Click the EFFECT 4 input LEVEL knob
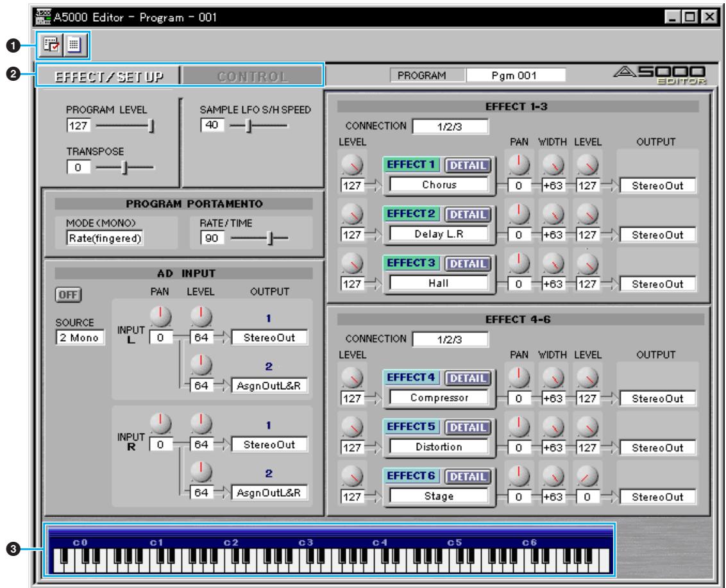Viewport: 726px width, 588px height. pyautogui.click(x=352, y=378)
